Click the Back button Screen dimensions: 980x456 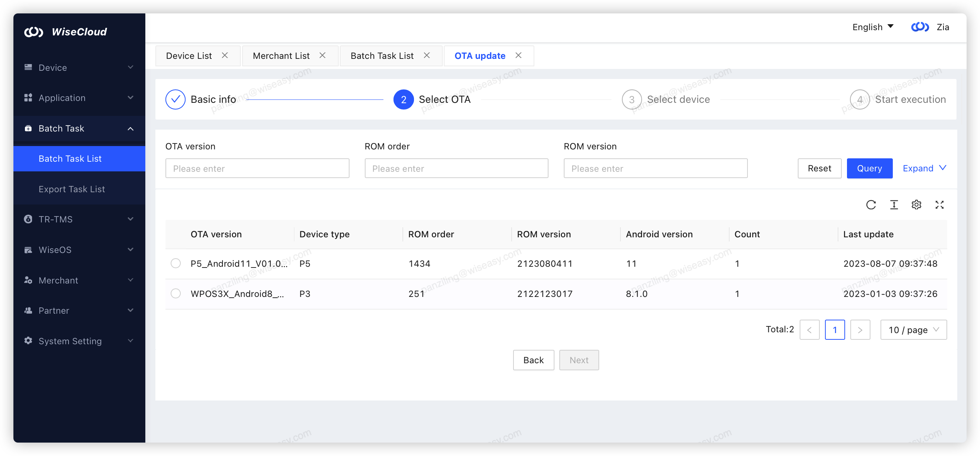533,360
